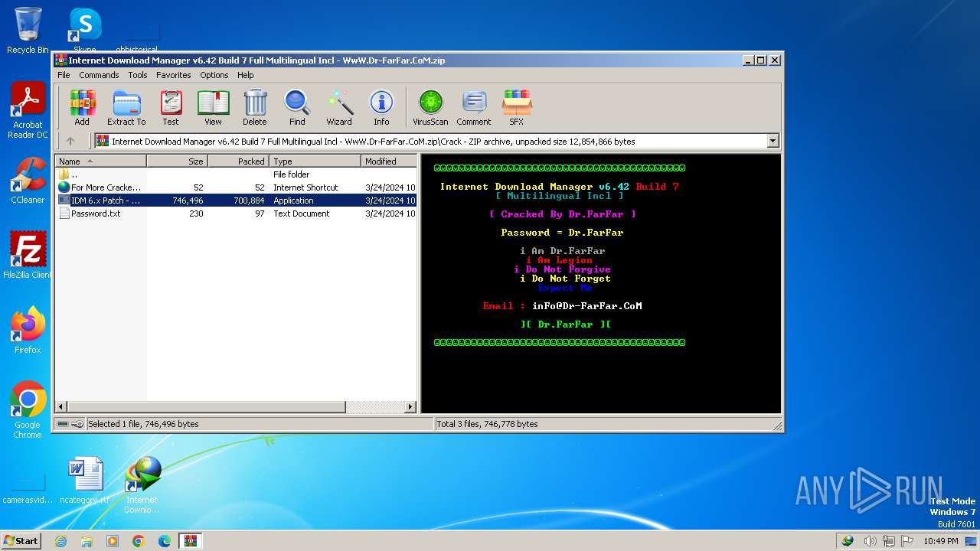The height and width of the screenshot is (551, 980).
Task: Open Google Chrome desktop shortcut
Action: (x=28, y=410)
